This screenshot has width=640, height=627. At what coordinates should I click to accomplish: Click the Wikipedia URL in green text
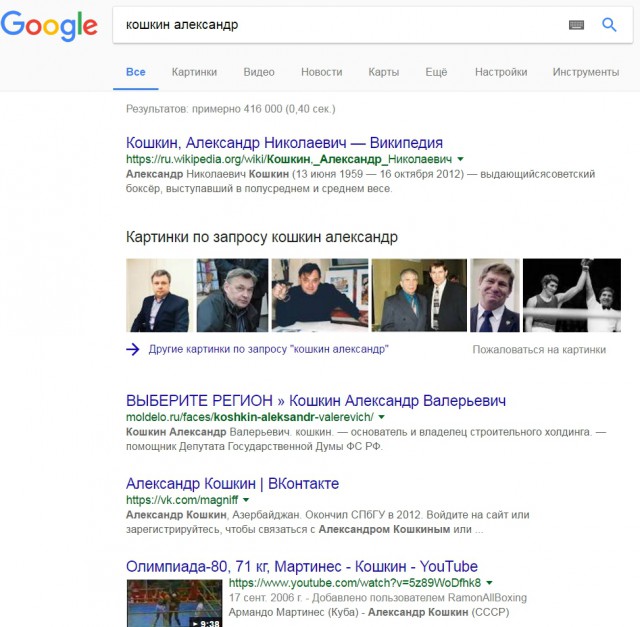pos(289,159)
